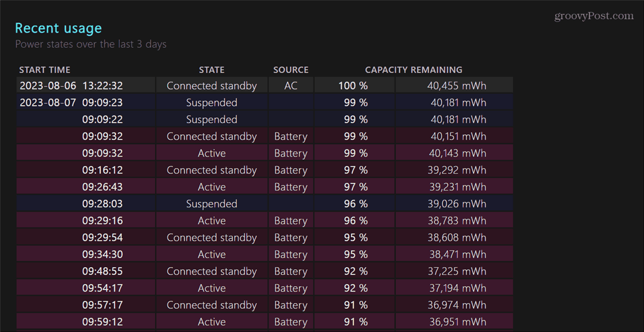The height and width of the screenshot is (332, 644).
Task: Select the STATE column header
Action: tap(211, 70)
